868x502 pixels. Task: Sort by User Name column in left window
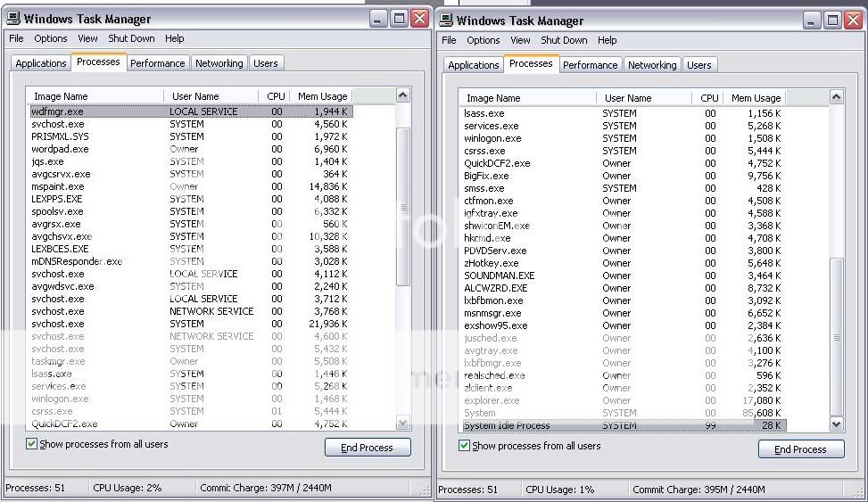pos(211,95)
